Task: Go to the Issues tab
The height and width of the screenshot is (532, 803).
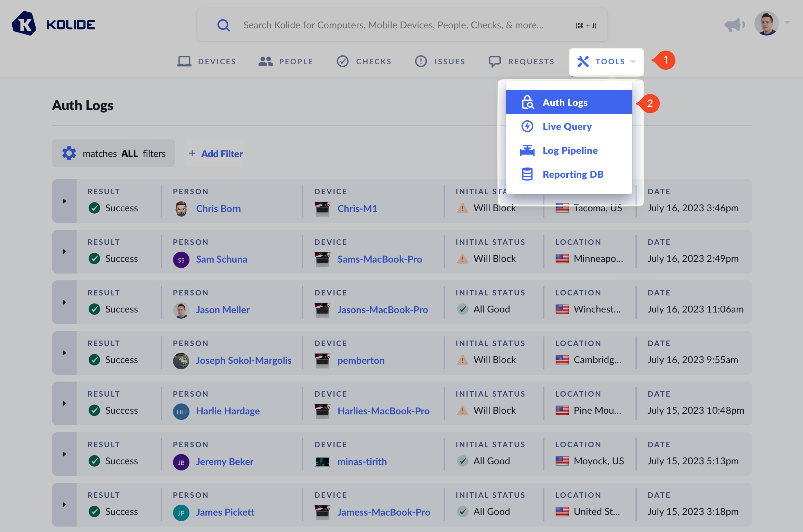Action: point(440,62)
